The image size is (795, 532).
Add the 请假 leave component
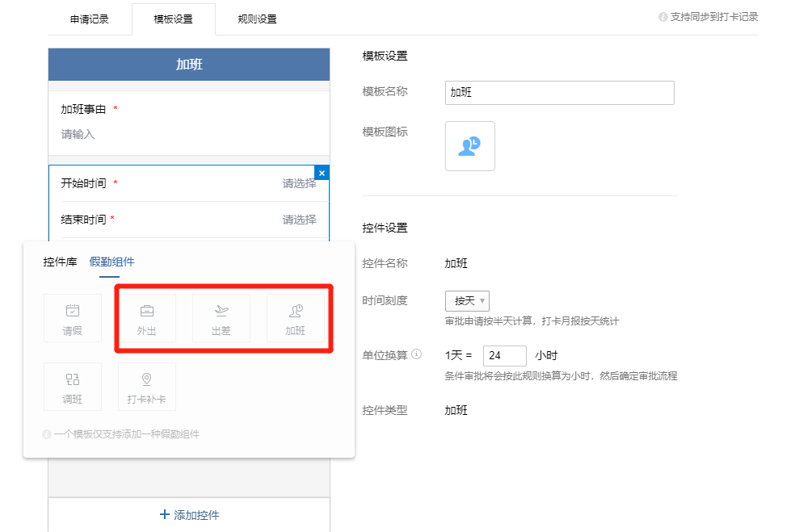pos(73,318)
